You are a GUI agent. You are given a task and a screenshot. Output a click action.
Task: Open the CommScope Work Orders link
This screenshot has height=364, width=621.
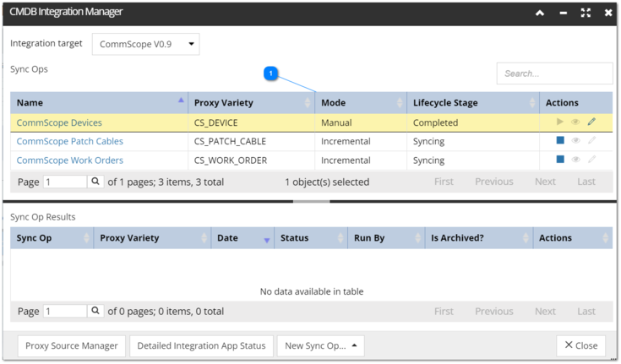[x=69, y=160]
